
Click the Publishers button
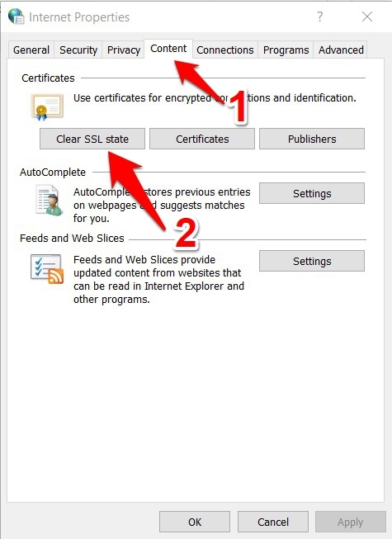pos(312,139)
